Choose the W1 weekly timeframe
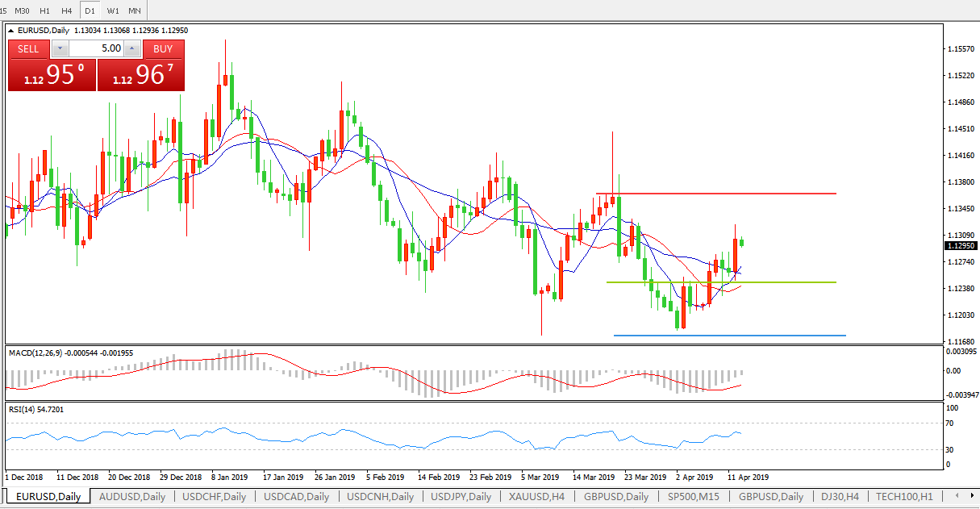 (113, 10)
